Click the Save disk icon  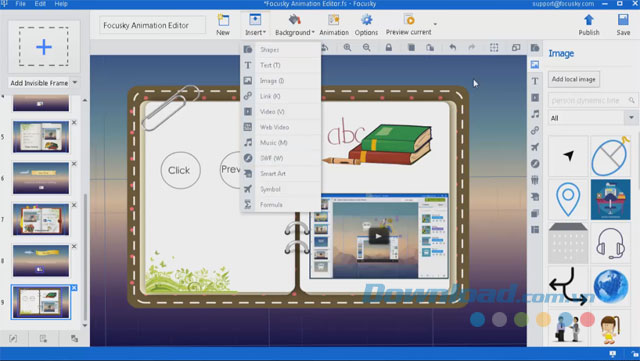point(623,20)
